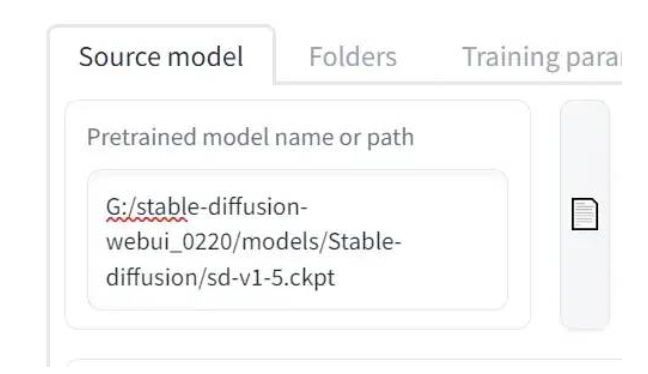Click the word Stable- in the model path
The image size is (648, 374).
pyautogui.click(x=364, y=242)
